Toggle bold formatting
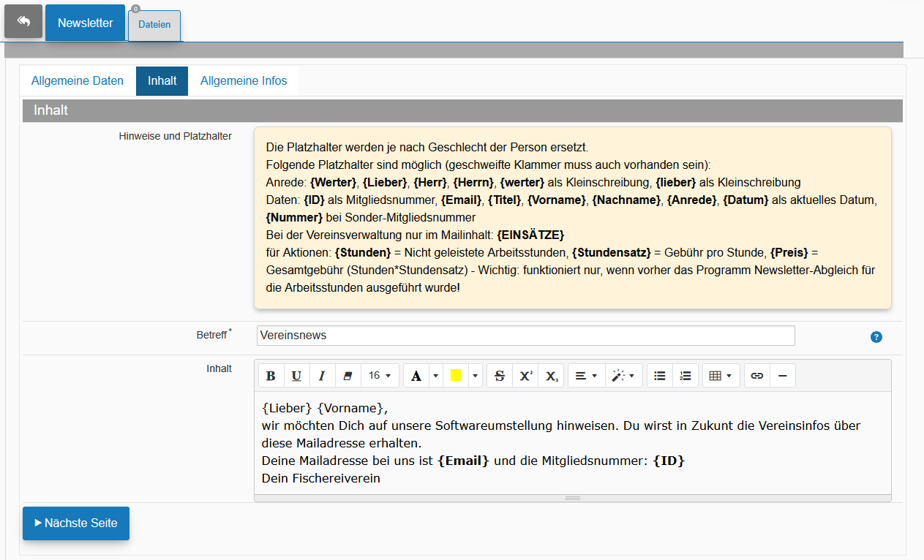 tap(271, 376)
